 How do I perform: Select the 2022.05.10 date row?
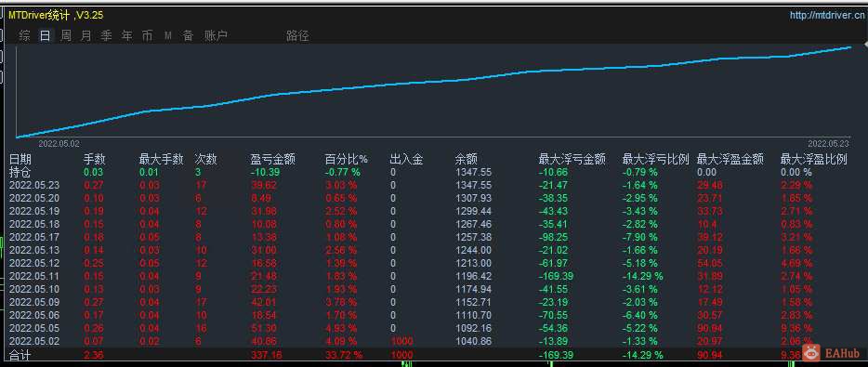click(x=34, y=289)
